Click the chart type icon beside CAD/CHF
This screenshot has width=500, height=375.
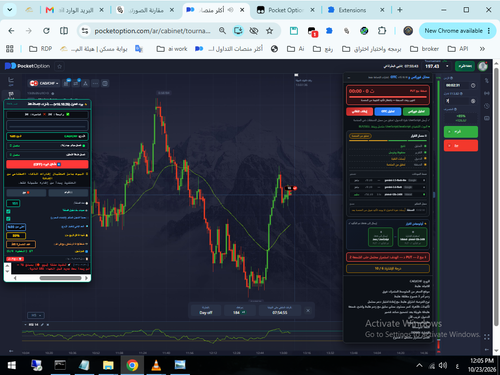tap(66, 83)
